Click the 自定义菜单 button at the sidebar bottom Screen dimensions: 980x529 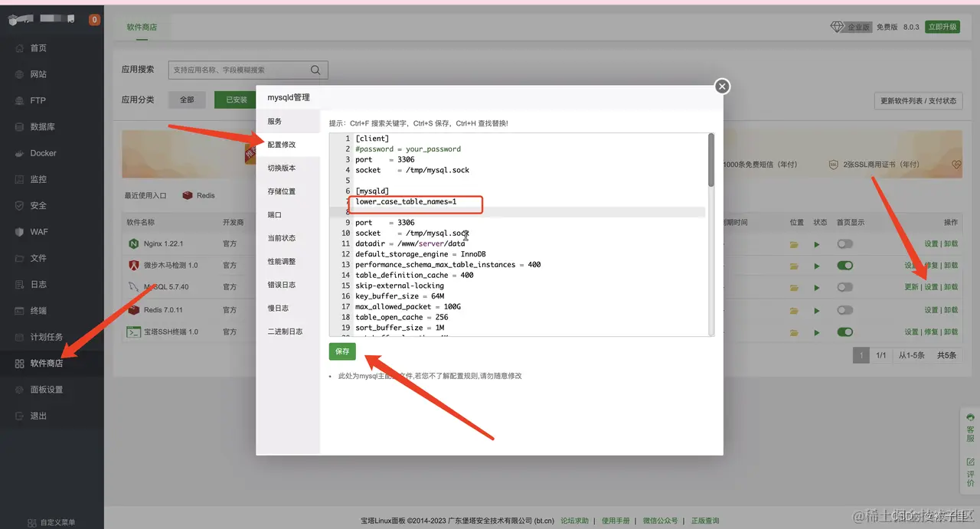pyautogui.click(x=51, y=523)
